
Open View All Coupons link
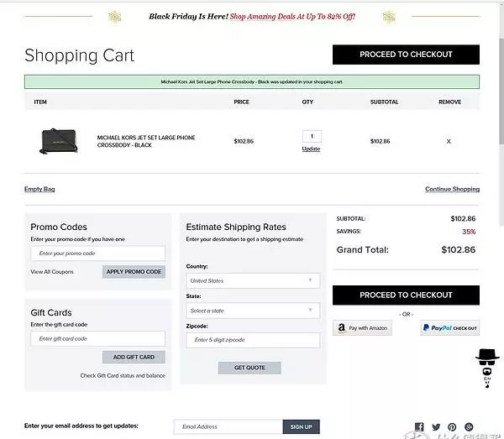tap(52, 272)
